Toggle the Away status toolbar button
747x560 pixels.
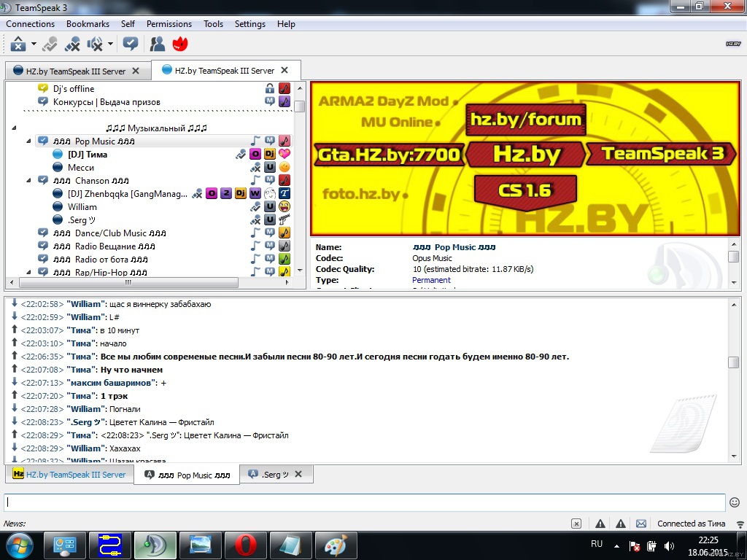pyautogui.click(x=18, y=44)
